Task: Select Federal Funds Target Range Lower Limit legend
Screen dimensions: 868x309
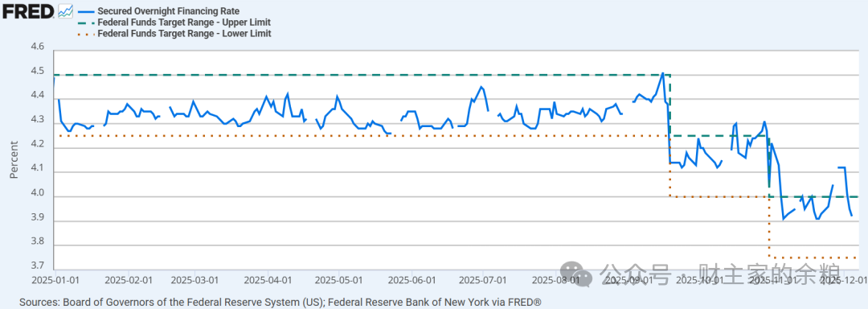Action: coord(184,33)
